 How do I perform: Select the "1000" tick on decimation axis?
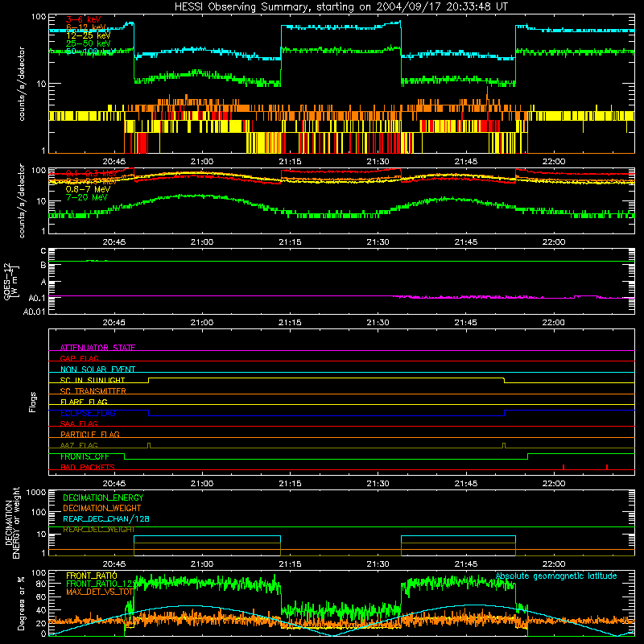[x=36, y=493]
